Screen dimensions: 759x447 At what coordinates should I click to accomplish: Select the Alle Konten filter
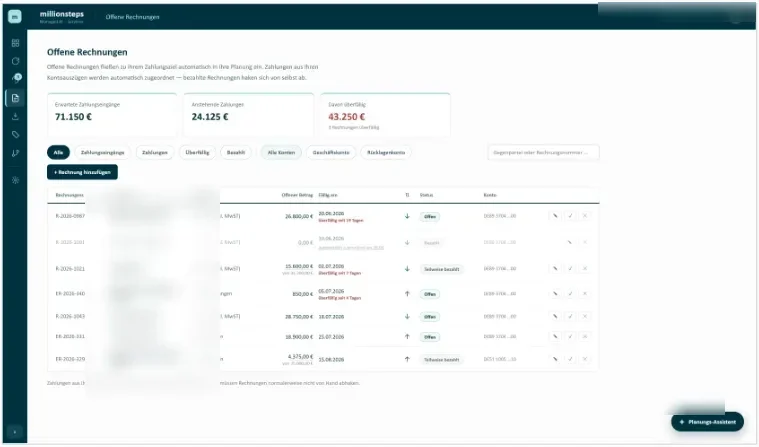click(281, 153)
